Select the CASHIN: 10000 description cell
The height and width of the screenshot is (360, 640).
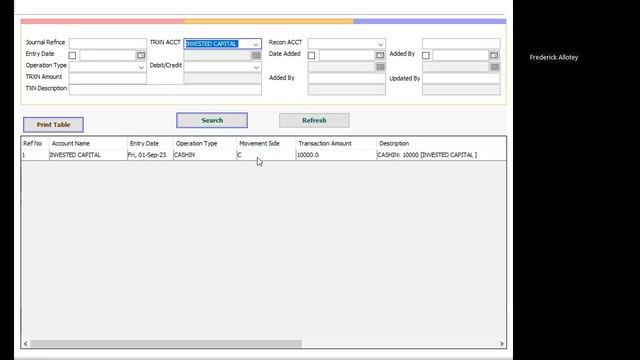[441, 155]
